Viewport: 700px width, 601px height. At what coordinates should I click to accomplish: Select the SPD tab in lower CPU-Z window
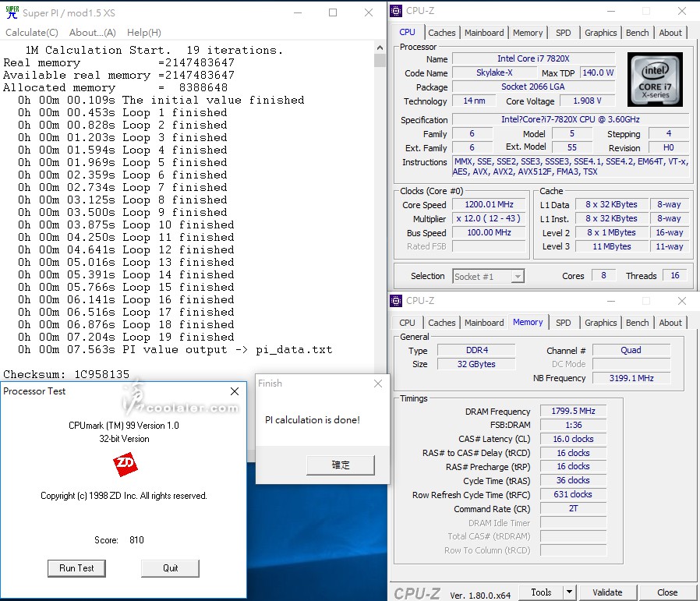[x=563, y=323]
